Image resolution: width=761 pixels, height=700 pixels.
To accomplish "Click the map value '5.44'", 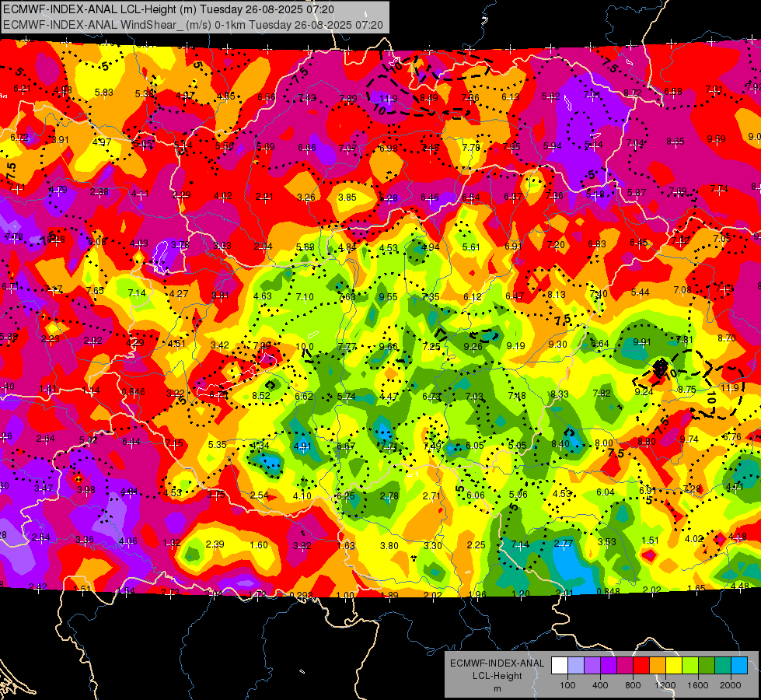I will click(x=641, y=292).
